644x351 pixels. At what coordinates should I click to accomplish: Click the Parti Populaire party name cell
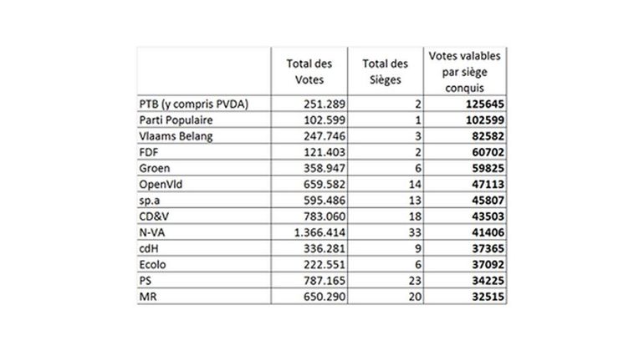173,120
